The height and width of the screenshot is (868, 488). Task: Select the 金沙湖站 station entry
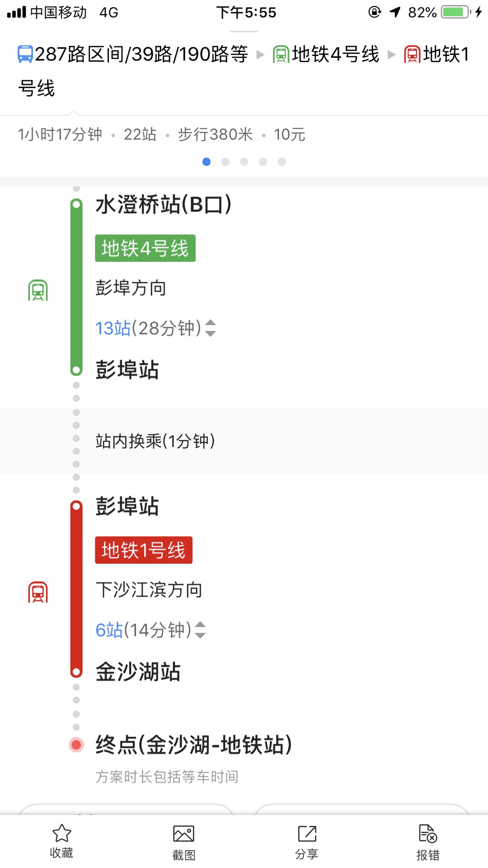coord(138,672)
